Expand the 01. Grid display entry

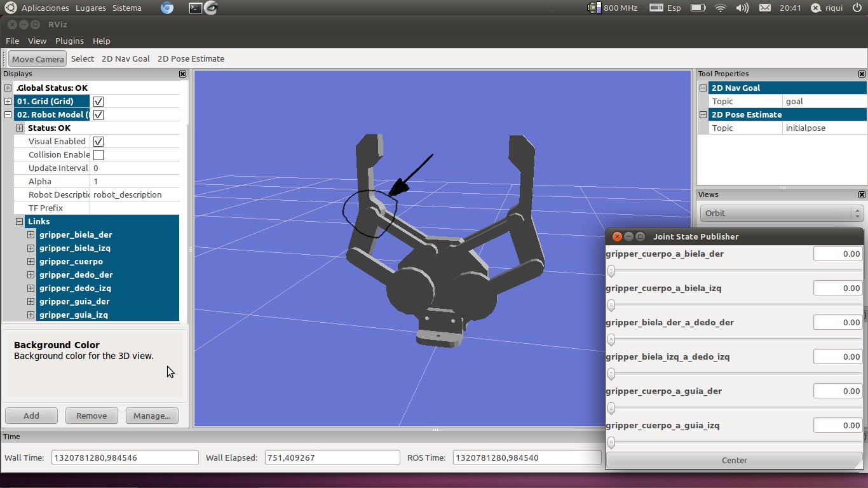(8, 101)
